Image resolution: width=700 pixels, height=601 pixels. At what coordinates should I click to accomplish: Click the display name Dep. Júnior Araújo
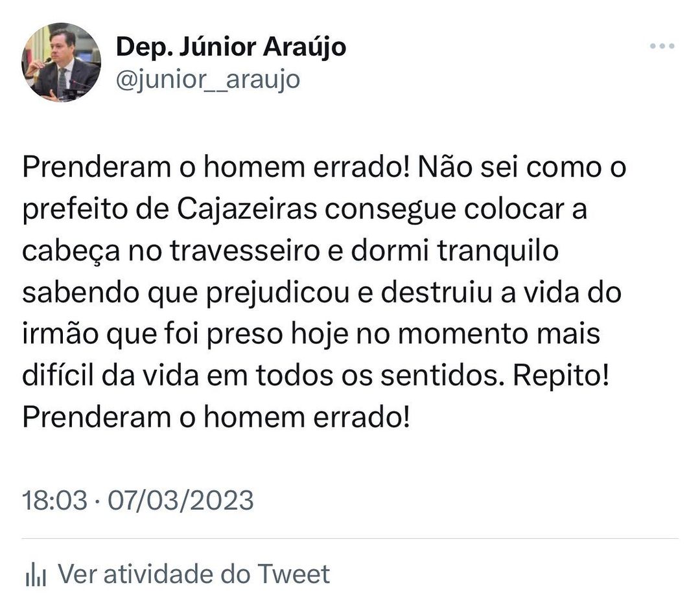point(231,47)
